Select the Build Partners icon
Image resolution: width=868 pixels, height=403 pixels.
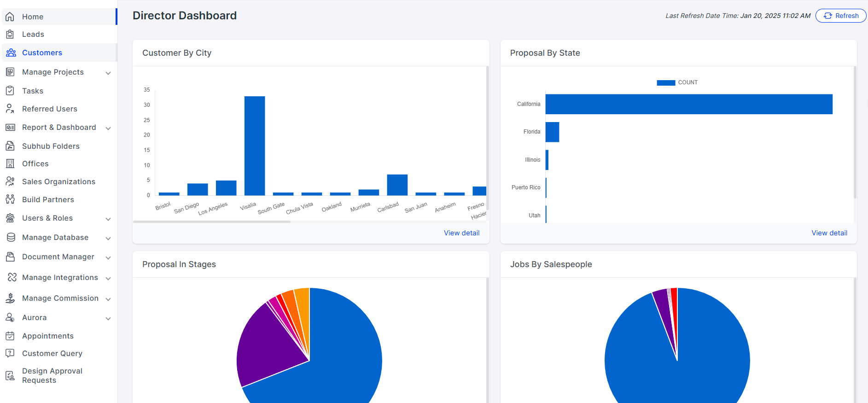(10, 199)
